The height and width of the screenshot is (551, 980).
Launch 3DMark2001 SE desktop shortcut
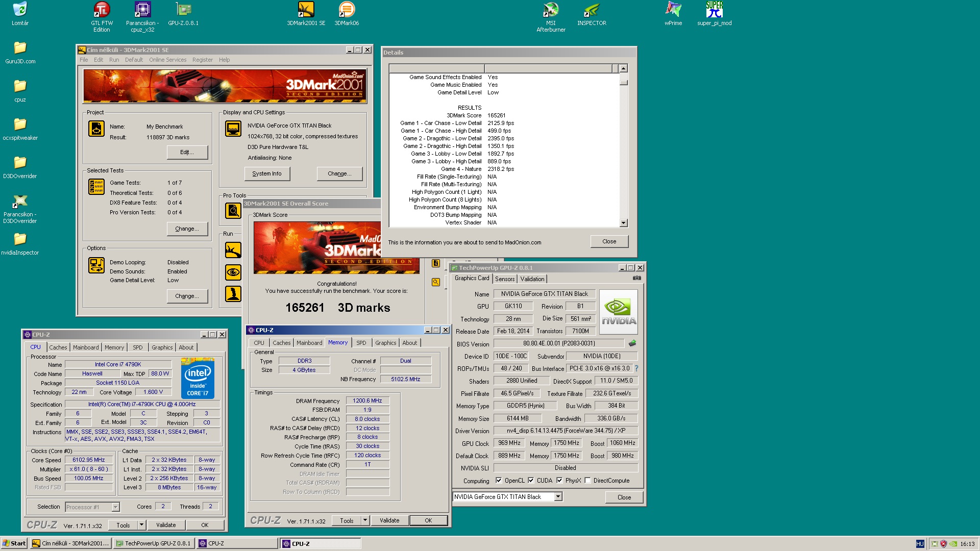click(x=306, y=14)
